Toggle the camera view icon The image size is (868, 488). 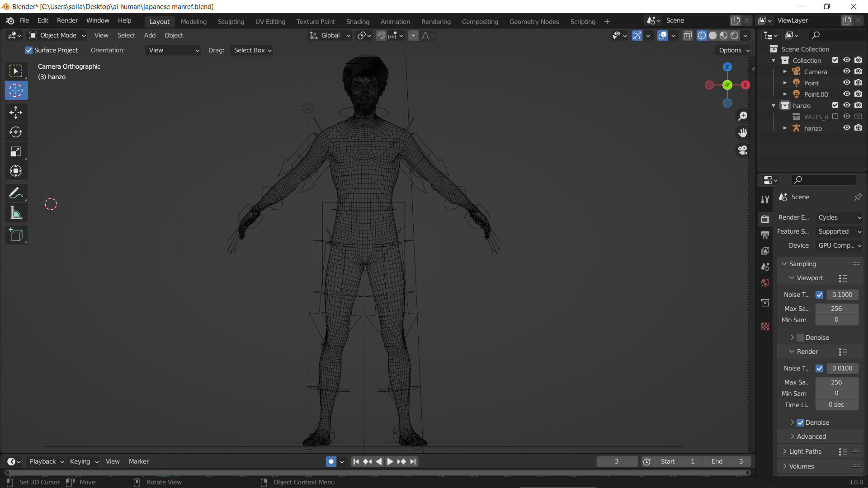(742, 150)
